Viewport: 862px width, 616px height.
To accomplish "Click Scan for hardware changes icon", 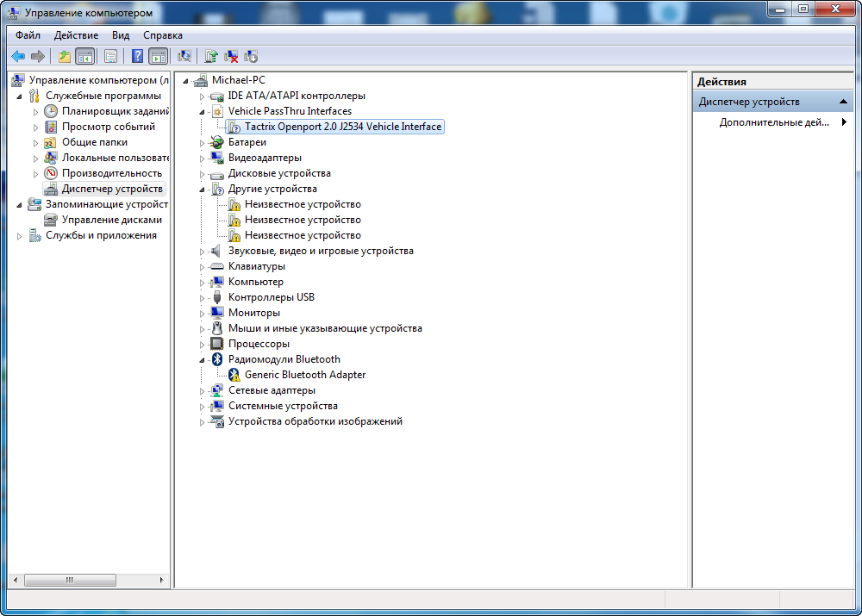I will point(184,57).
